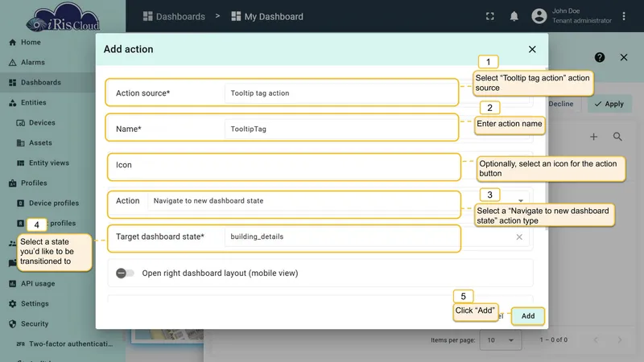Clear the Target dashboard state value
Viewport: 644px width, 362px height.
coord(519,237)
